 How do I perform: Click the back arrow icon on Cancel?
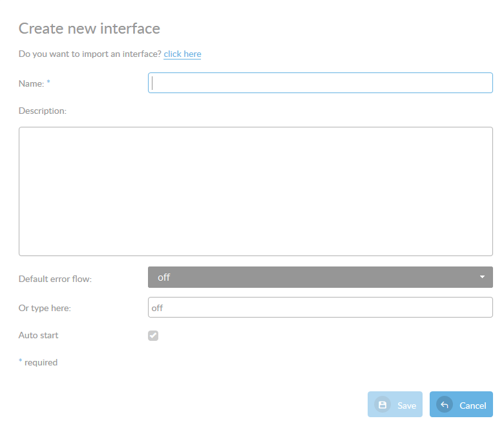(444, 405)
